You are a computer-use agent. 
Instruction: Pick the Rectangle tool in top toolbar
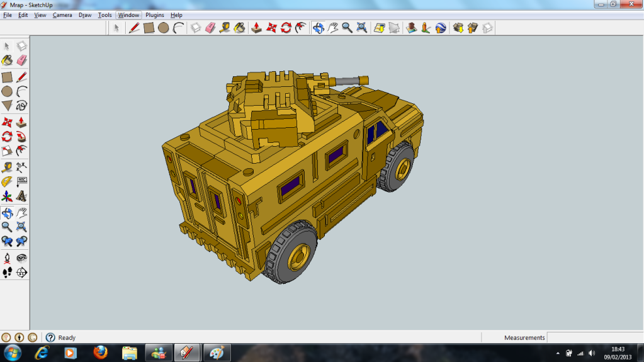coord(149,28)
